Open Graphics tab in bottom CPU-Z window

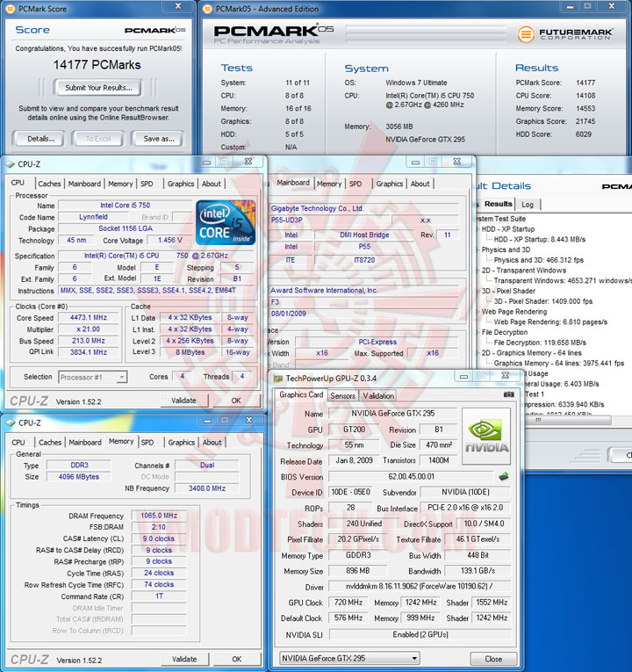[x=181, y=442]
